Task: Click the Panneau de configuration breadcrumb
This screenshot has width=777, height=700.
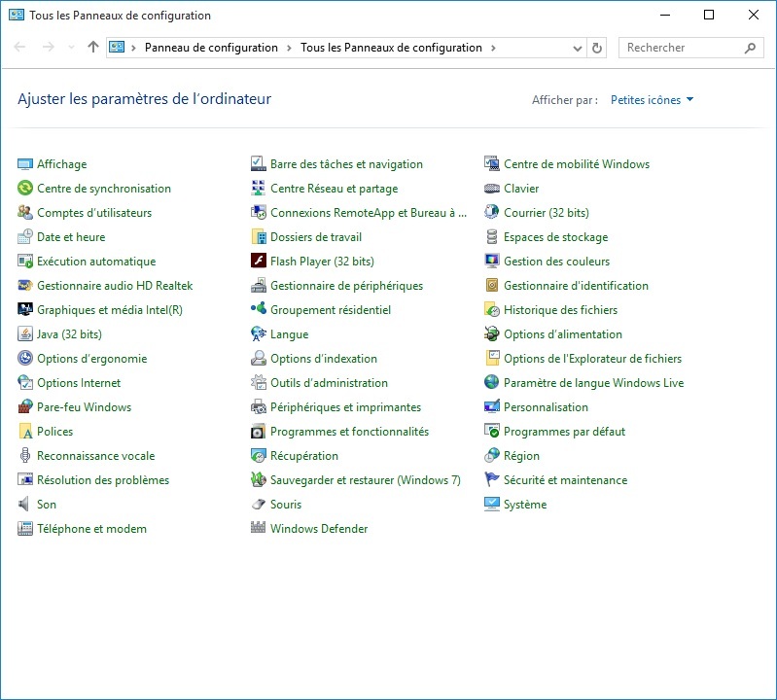Action: click(211, 48)
